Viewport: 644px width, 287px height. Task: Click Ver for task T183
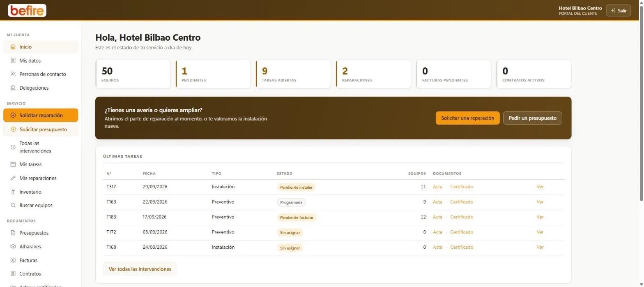tap(540, 217)
